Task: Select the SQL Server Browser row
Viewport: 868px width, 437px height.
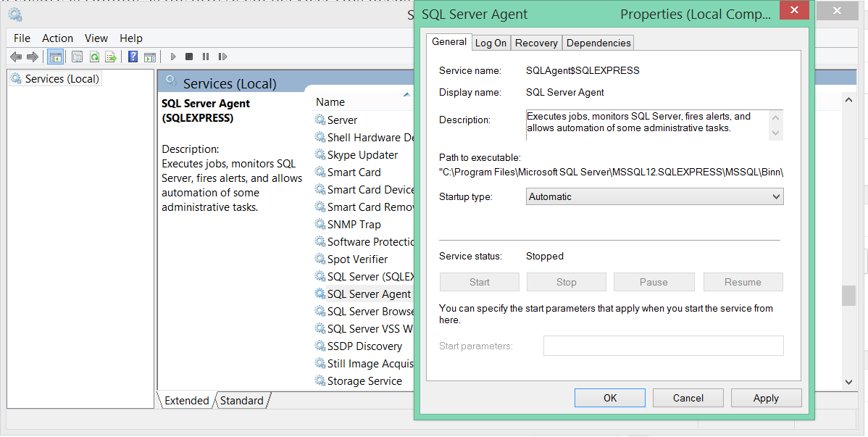Action: point(364,312)
